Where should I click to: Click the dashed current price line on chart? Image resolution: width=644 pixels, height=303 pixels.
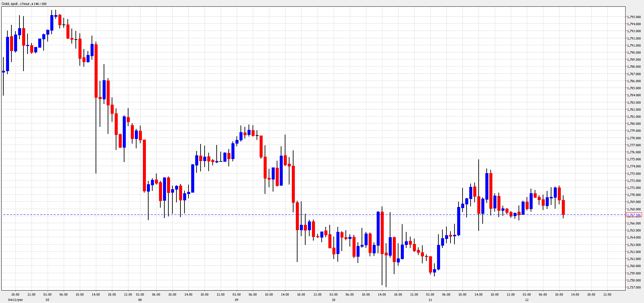pos(314,214)
